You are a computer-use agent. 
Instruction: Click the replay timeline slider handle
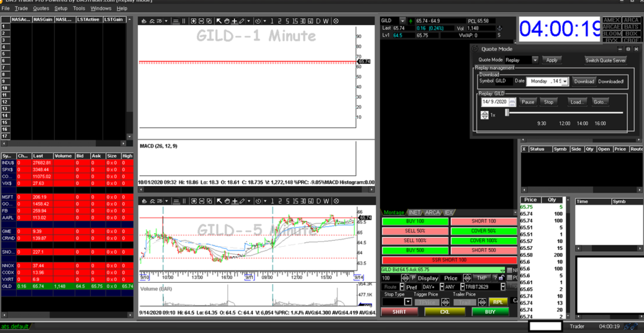pos(507,113)
